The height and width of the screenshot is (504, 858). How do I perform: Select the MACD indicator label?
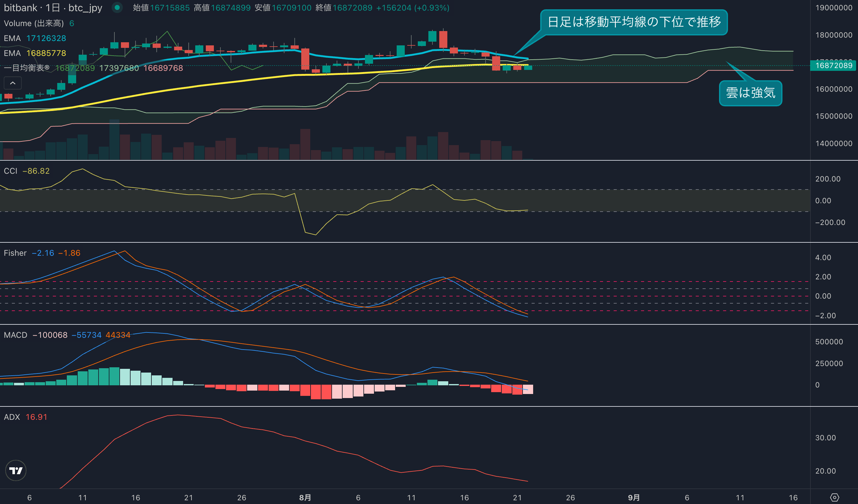click(x=15, y=335)
